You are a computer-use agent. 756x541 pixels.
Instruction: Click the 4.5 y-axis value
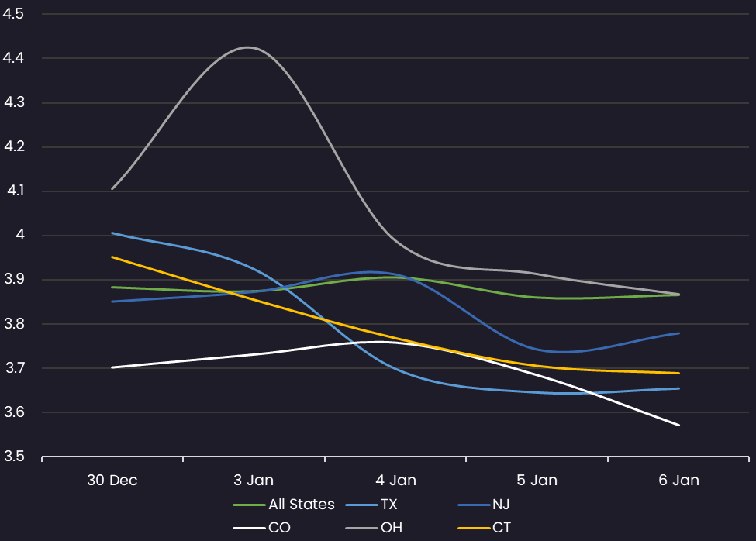click(x=13, y=14)
